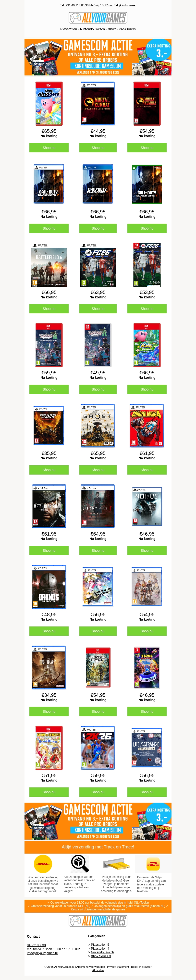The width and height of the screenshot is (196, 980).
Task: Click the AllYourGames logo in the footer
Action: pyautogui.click(x=98, y=921)
